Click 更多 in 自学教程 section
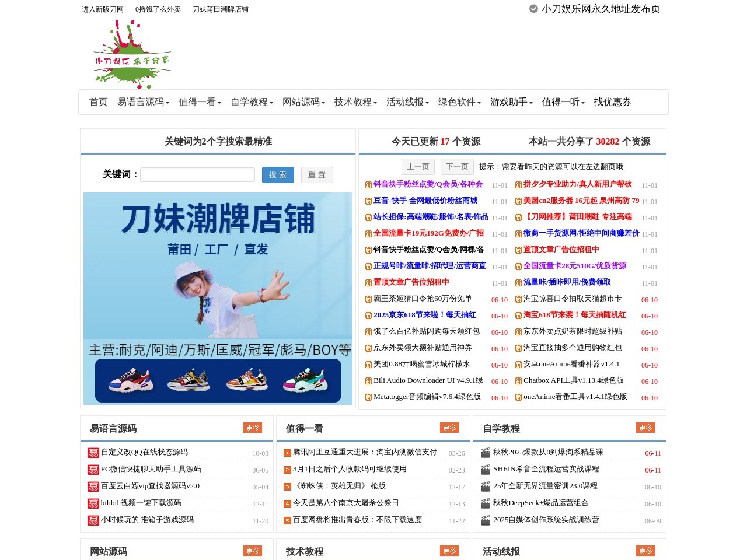The height and width of the screenshot is (560, 747). pos(645,428)
